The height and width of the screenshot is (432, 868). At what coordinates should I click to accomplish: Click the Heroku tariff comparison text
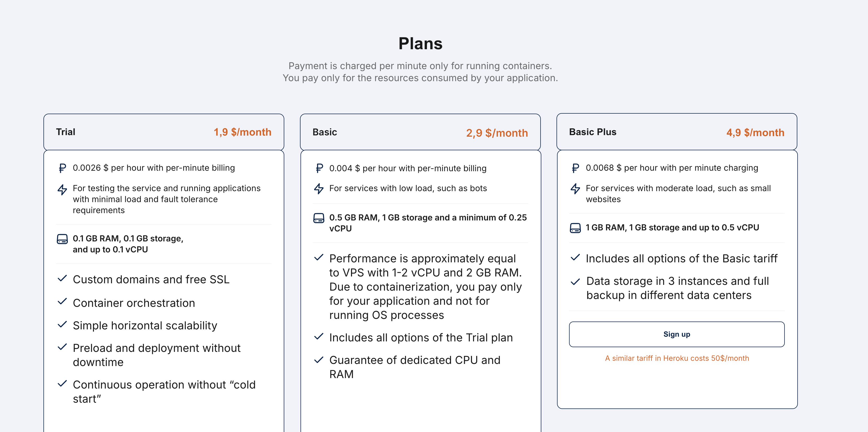(677, 358)
